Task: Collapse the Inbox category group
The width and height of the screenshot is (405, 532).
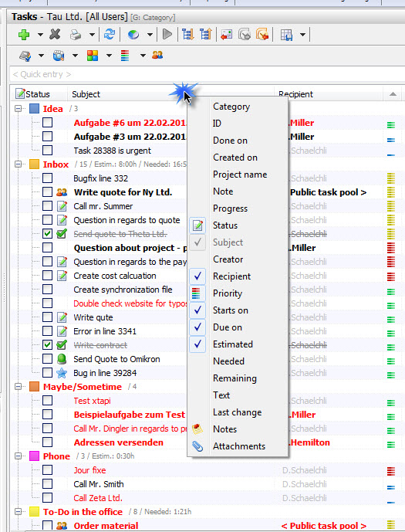Action: 18,164
